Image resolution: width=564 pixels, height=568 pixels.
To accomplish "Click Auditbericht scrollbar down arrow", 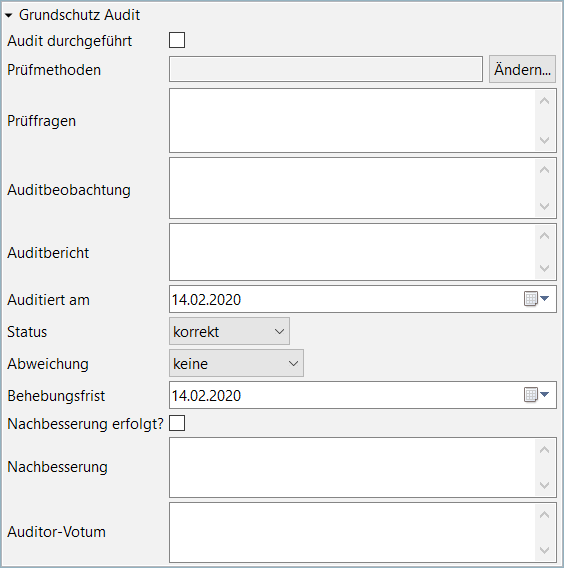I will (x=544, y=268).
